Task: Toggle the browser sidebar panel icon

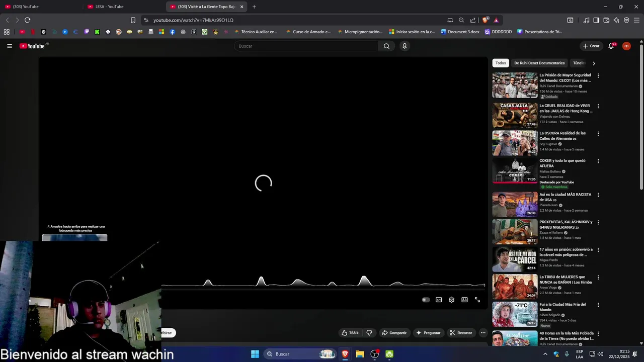Action: coord(596,20)
